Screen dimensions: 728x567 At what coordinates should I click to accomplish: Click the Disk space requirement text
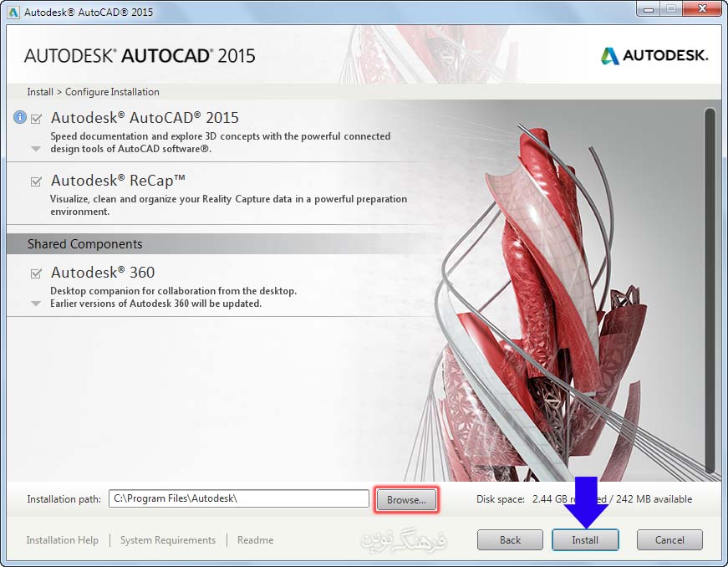[584, 499]
